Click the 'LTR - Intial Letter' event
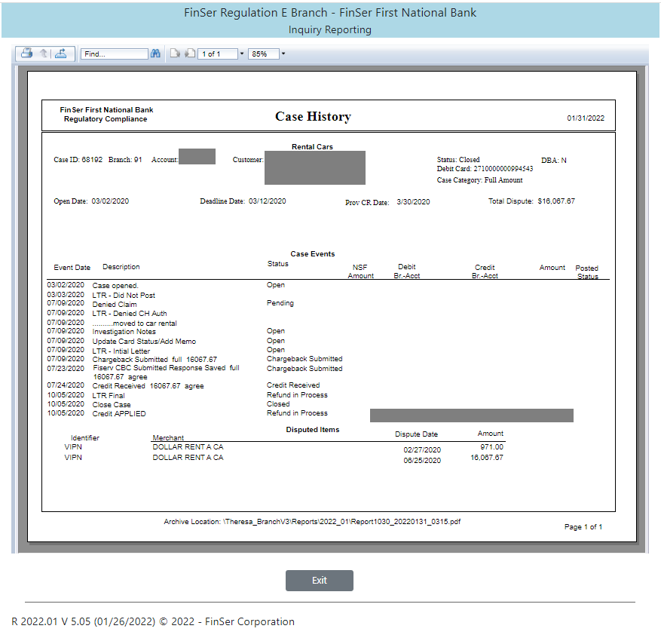The image size is (661, 644). (x=121, y=351)
